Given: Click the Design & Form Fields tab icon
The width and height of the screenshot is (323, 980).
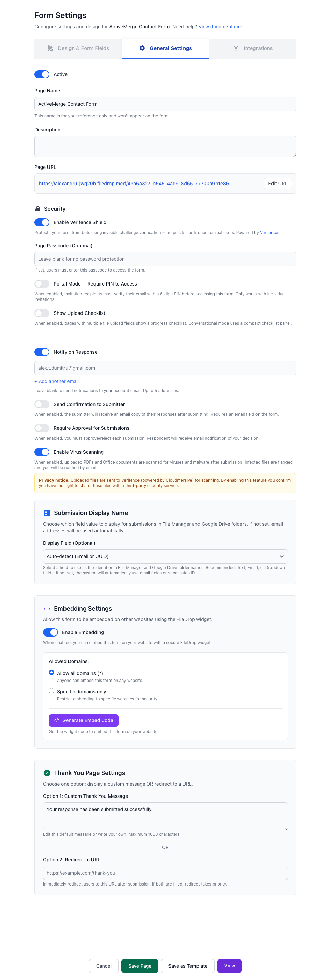Looking at the screenshot, I should (x=50, y=48).
